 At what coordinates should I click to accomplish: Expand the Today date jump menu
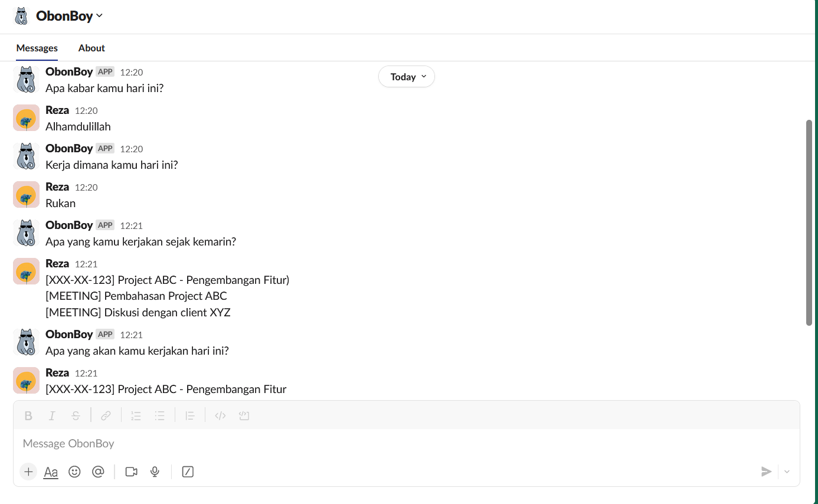point(407,77)
